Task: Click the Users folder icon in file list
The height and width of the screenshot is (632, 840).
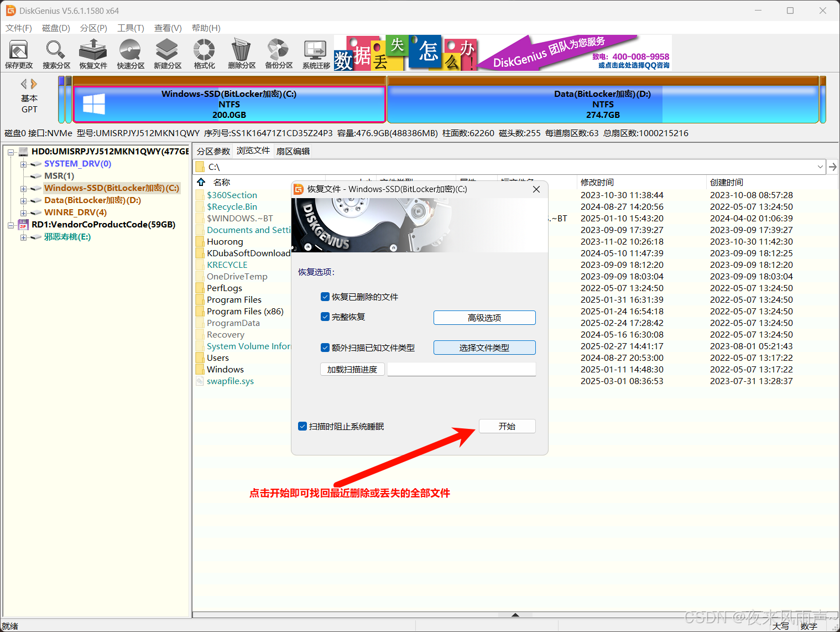Action: coord(200,358)
